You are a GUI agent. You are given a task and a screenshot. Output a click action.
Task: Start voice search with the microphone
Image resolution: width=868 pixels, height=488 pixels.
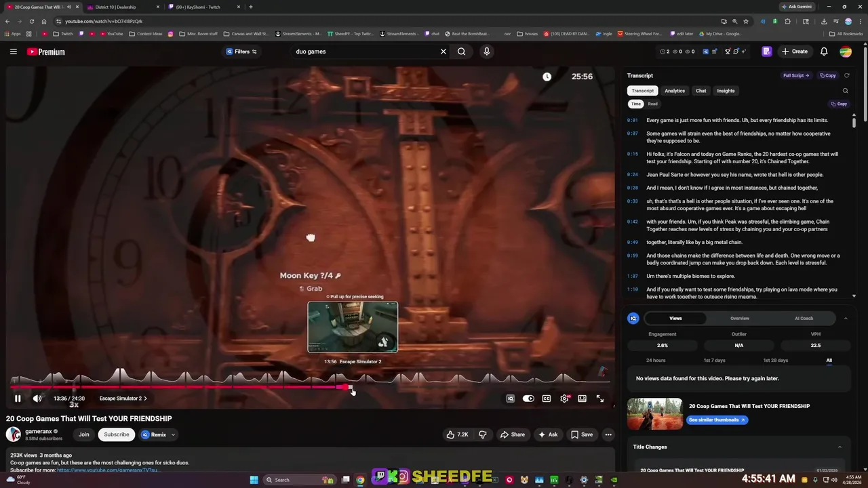point(486,52)
